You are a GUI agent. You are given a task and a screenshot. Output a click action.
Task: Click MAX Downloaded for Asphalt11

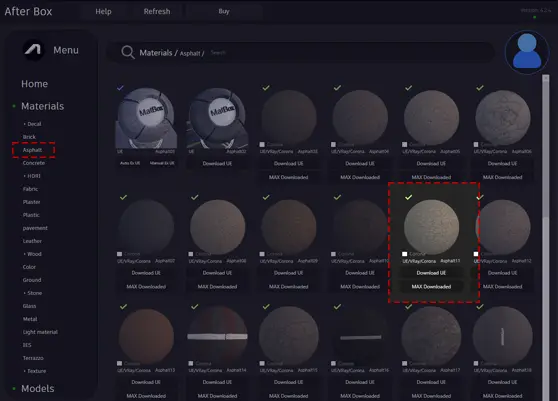431,286
